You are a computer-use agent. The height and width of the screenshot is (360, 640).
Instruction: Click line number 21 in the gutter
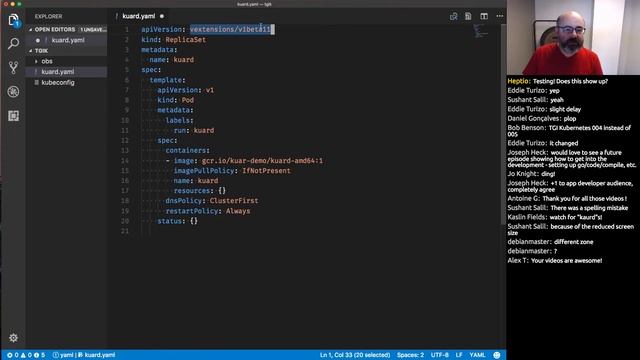[125, 231]
